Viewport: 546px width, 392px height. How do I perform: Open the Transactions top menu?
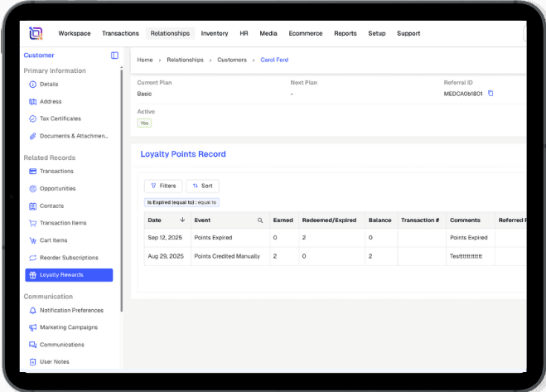pyautogui.click(x=120, y=34)
